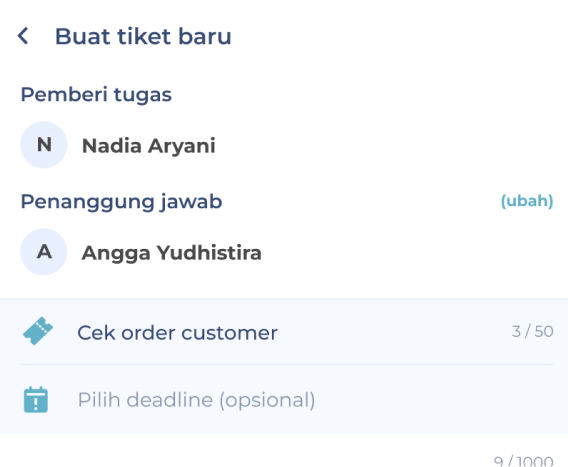Click the word 'opsional' in the deadline placeholder

(267, 400)
